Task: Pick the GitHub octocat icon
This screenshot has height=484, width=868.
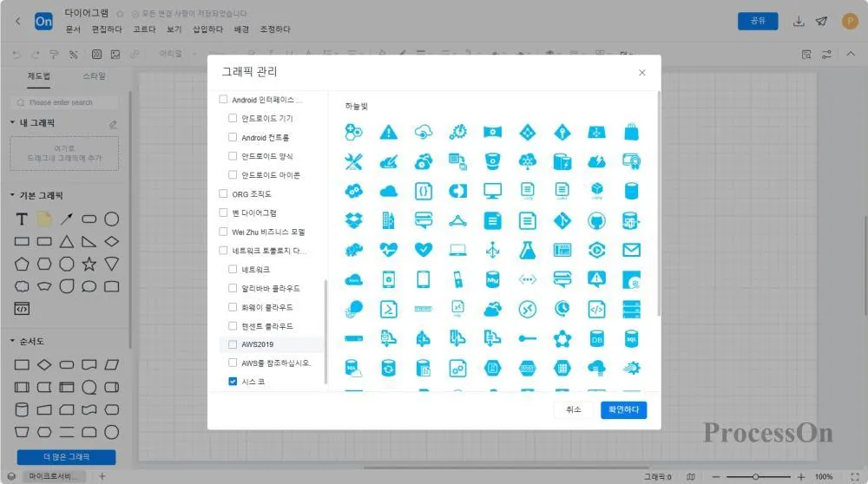Action: click(596, 220)
